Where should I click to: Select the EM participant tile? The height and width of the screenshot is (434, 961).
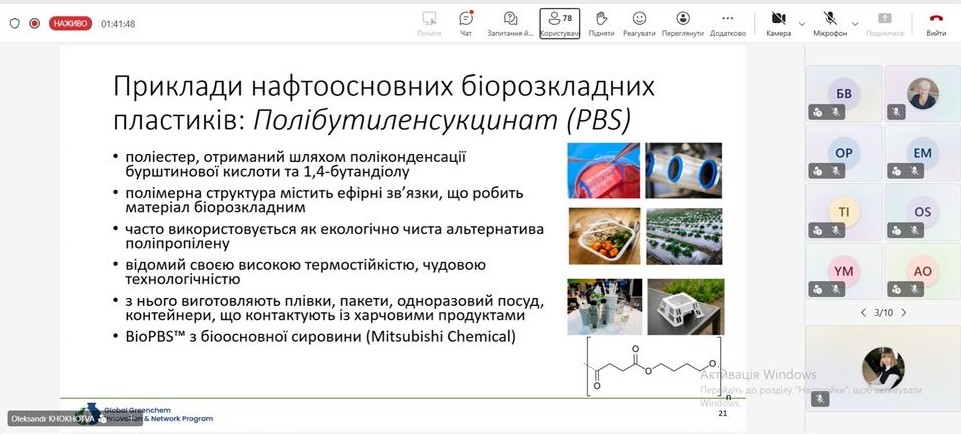[922, 153]
